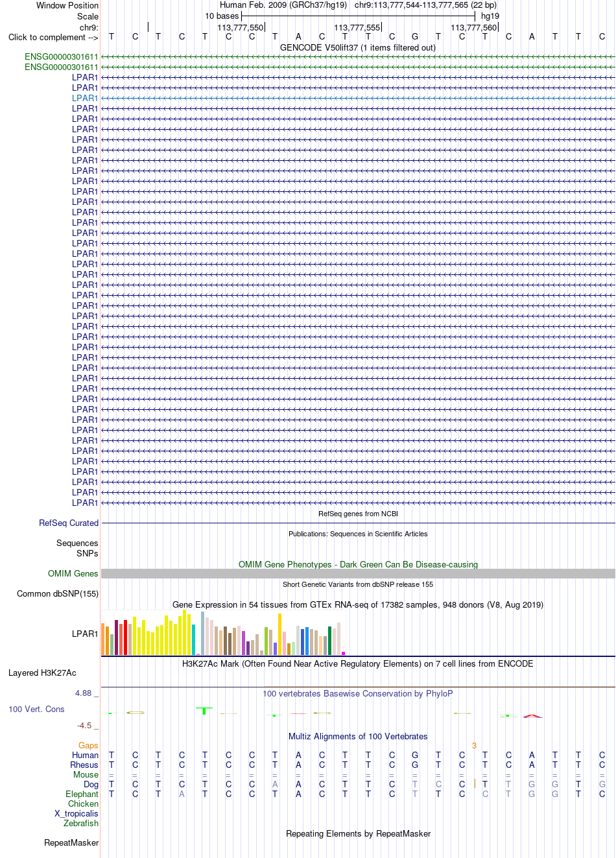Click the short magenta last bar in GTEx chart
Image resolution: width=616 pixels, height=858 pixels.
point(344,653)
